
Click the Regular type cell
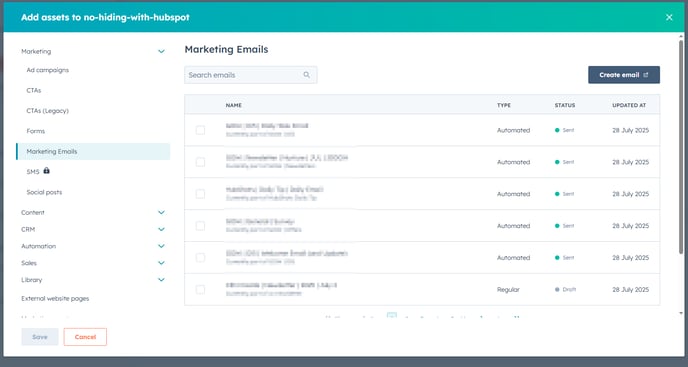click(x=508, y=290)
